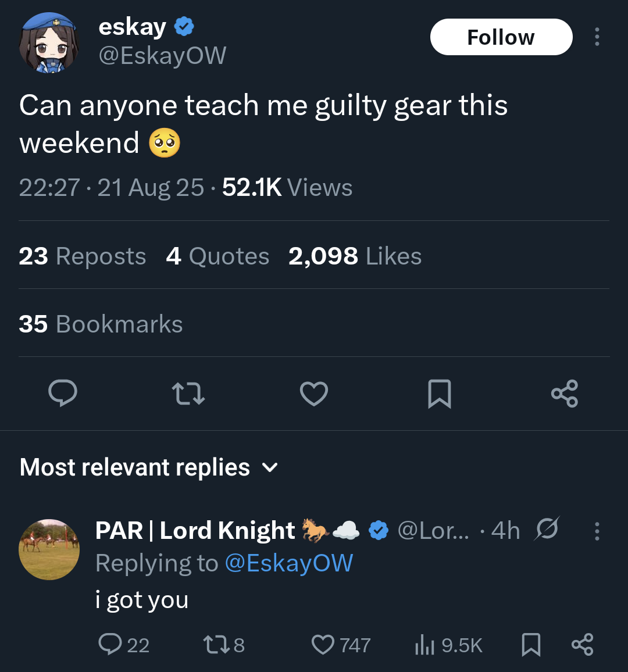View the 2,098 Likes list

pos(355,256)
